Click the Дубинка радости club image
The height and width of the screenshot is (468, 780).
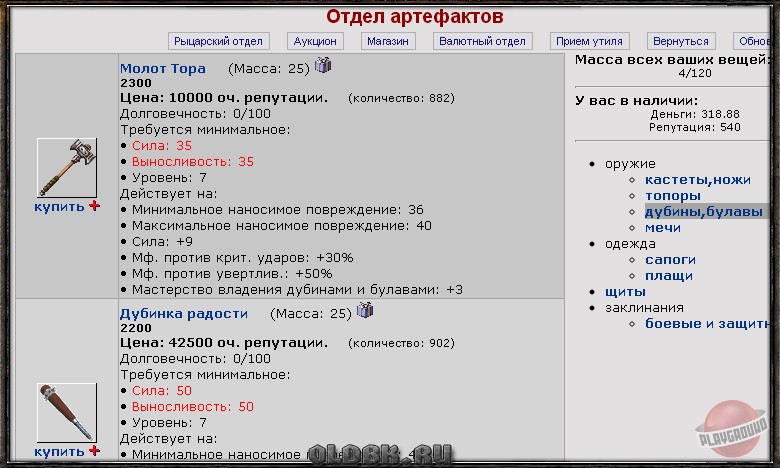pyautogui.click(x=66, y=412)
